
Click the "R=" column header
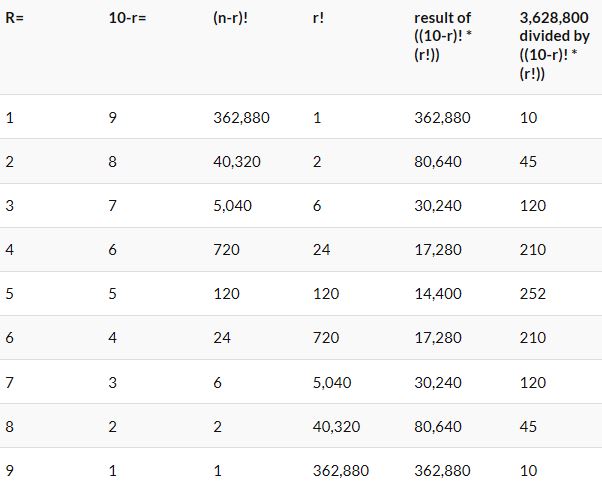click(14, 18)
